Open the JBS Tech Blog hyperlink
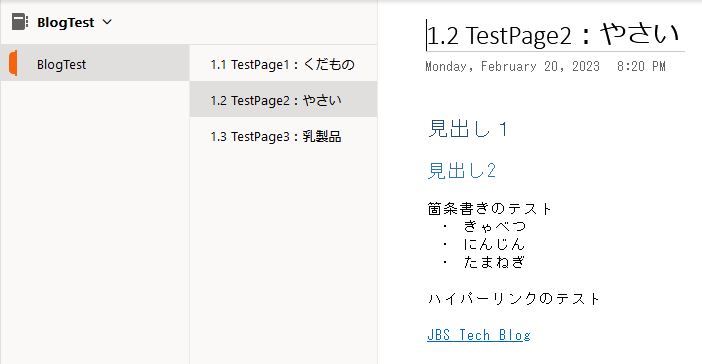This screenshot has height=364, width=702. tap(479, 335)
